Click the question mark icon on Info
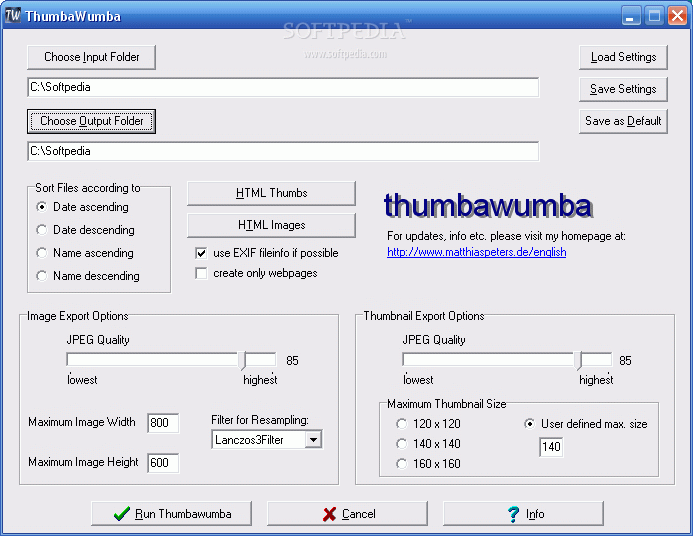The image size is (693, 536). (x=513, y=514)
